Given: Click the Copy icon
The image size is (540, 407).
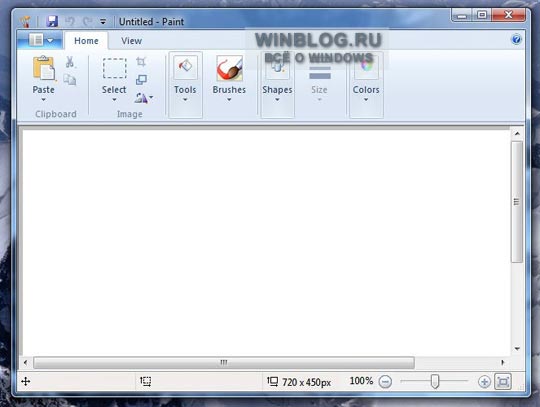Looking at the screenshot, I should point(70,80).
